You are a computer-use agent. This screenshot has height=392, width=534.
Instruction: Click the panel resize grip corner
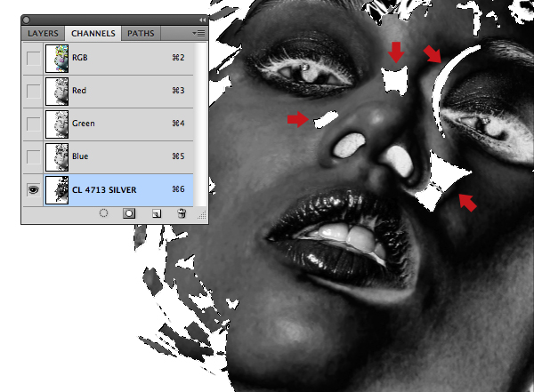point(202,215)
